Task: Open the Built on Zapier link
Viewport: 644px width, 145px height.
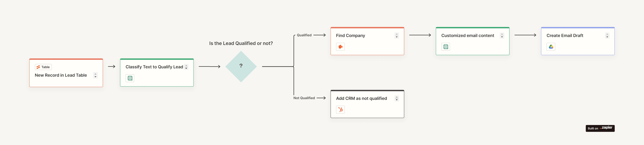Action: coord(600,128)
